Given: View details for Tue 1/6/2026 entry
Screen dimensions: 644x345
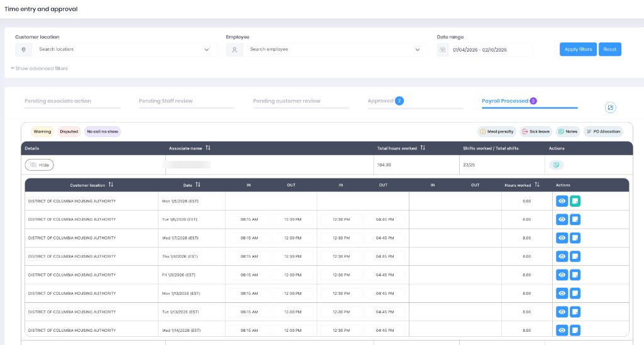Looking at the screenshot, I should [x=562, y=219].
